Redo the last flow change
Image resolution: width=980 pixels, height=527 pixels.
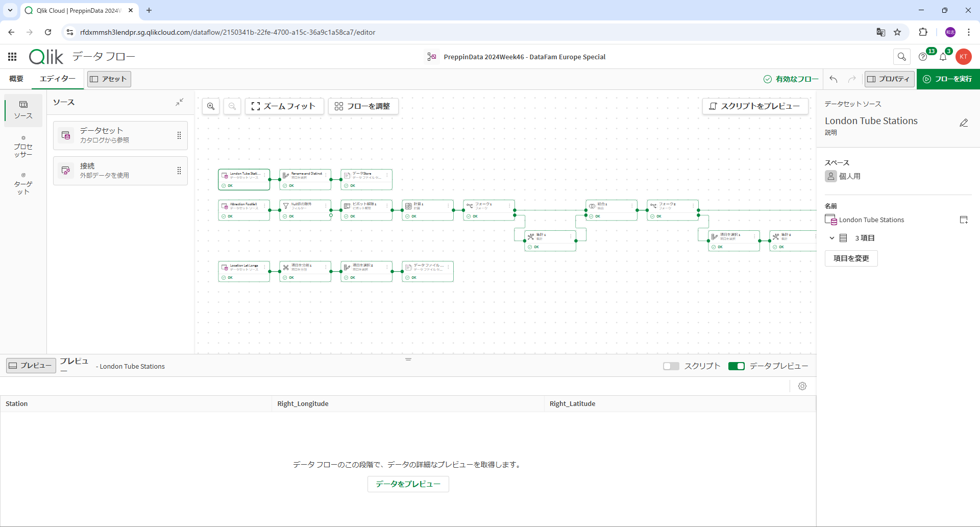click(x=852, y=79)
